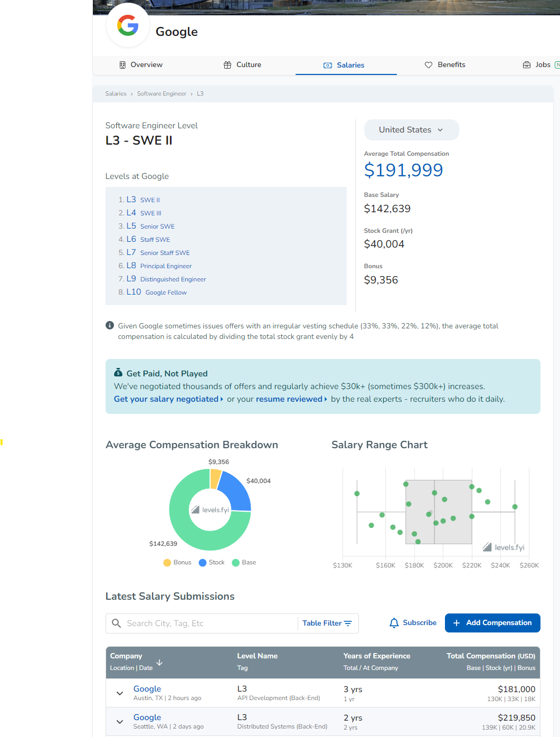Screen dimensions: 560x737
Task: Click Get your salary negotiated link
Action: coord(168,399)
